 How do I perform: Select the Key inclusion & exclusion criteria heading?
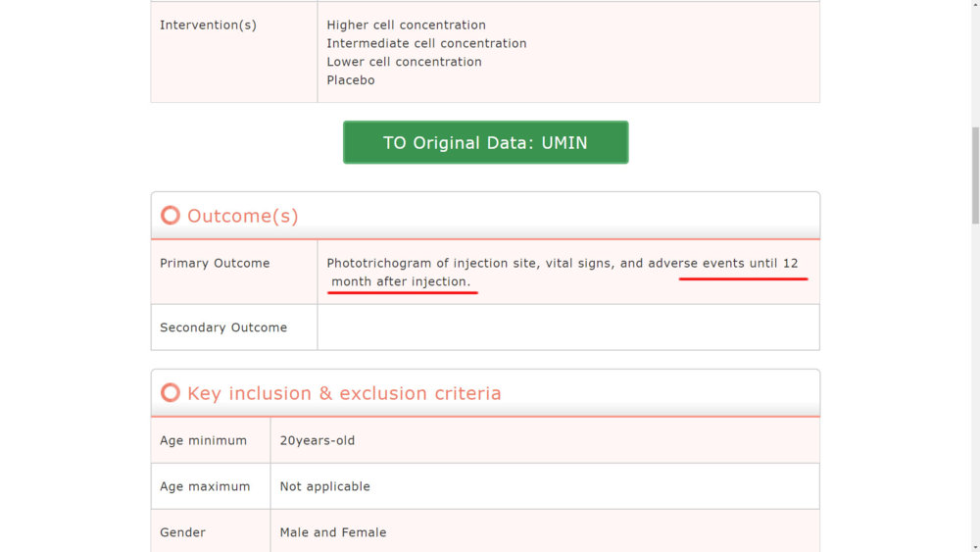(x=344, y=393)
